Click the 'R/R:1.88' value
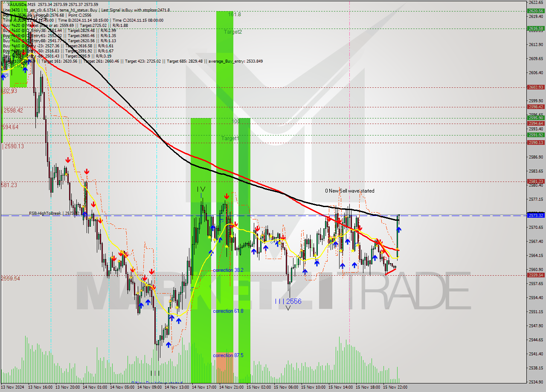The width and height of the screenshot is (546, 392). point(119,25)
